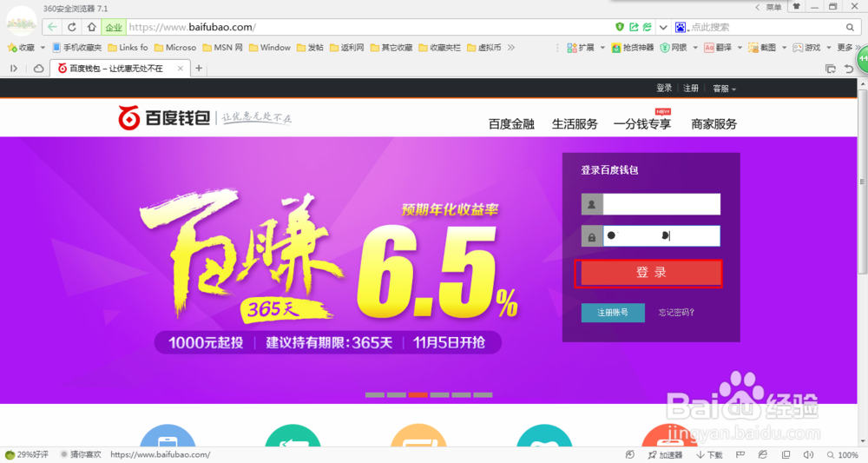The image size is (868, 463).
Task: Expand the 收藏 dropdown arrow
Action: 43,48
